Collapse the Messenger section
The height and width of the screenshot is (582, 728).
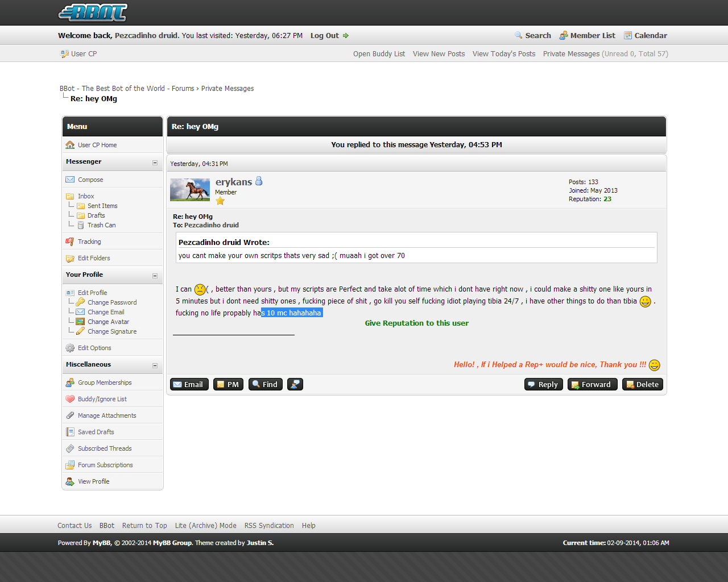[155, 163]
